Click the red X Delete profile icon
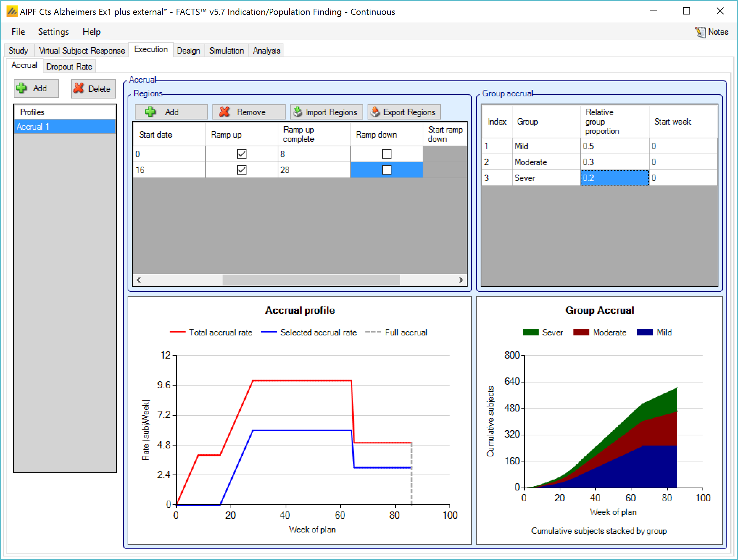This screenshot has width=738, height=560. (79, 88)
